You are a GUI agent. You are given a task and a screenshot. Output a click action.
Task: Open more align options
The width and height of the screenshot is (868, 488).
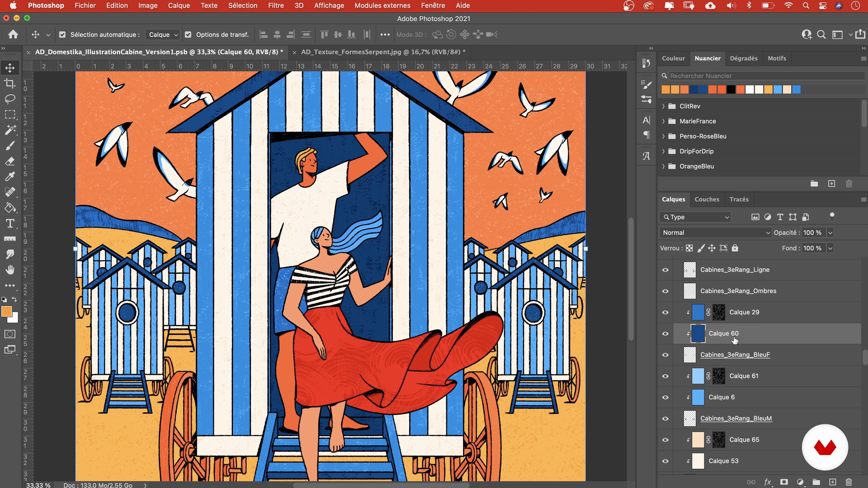[385, 34]
